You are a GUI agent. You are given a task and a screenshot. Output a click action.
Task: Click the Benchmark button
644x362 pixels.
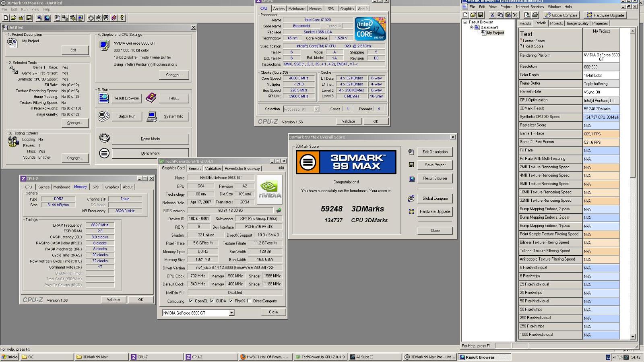[150, 153]
